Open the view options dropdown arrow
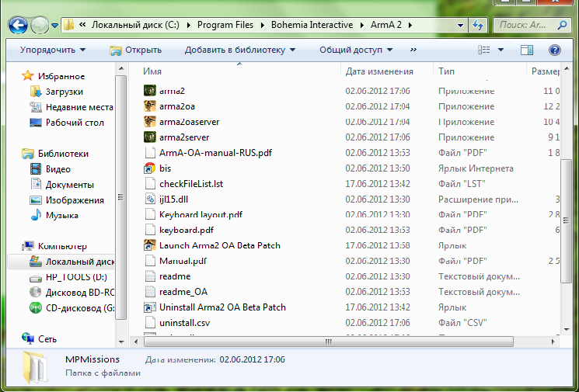 click(501, 50)
